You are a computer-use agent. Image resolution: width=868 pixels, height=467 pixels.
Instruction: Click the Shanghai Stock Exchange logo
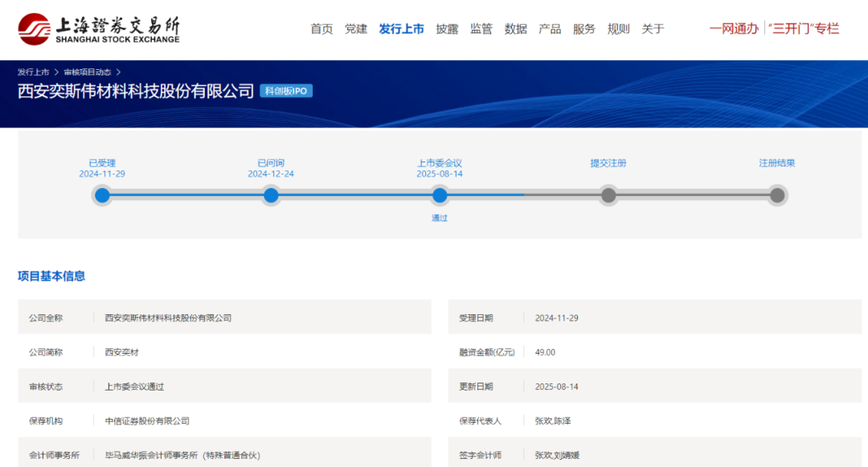(x=99, y=29)
